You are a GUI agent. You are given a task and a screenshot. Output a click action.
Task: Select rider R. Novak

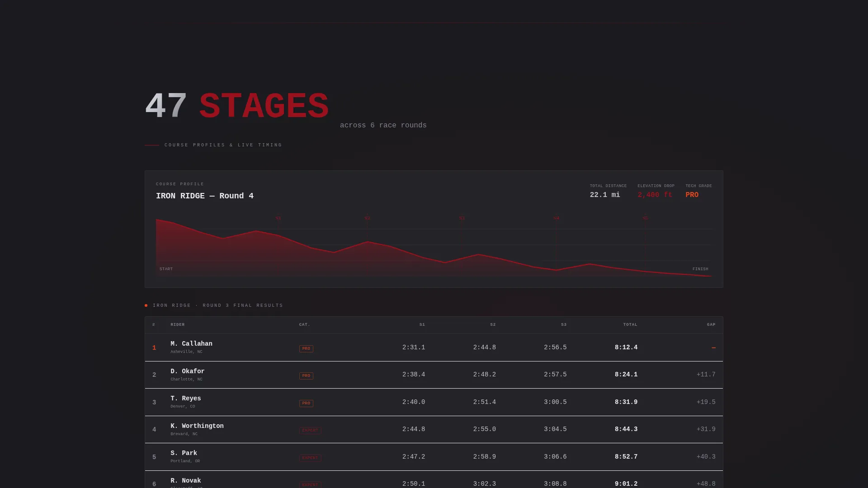coord(185,481)
